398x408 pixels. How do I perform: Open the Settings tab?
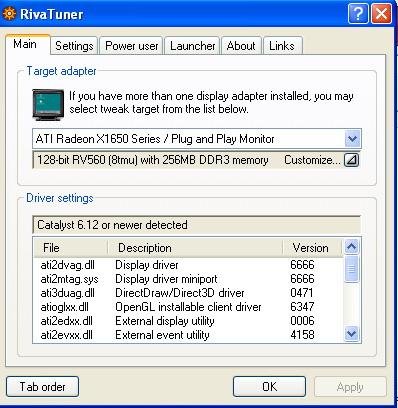click(x=74, y=46)
